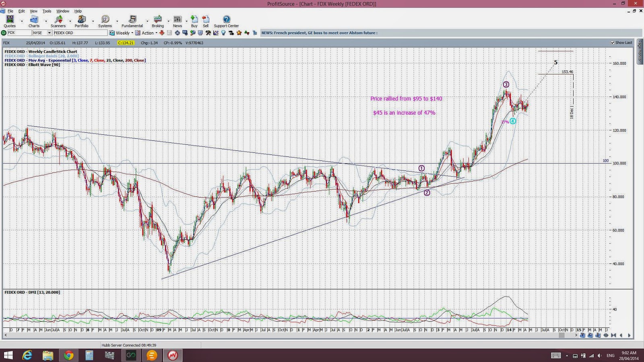Screen dimensions: 644x362
Task: Click the expand-chart double arrow icon
Action: [606, 335]
